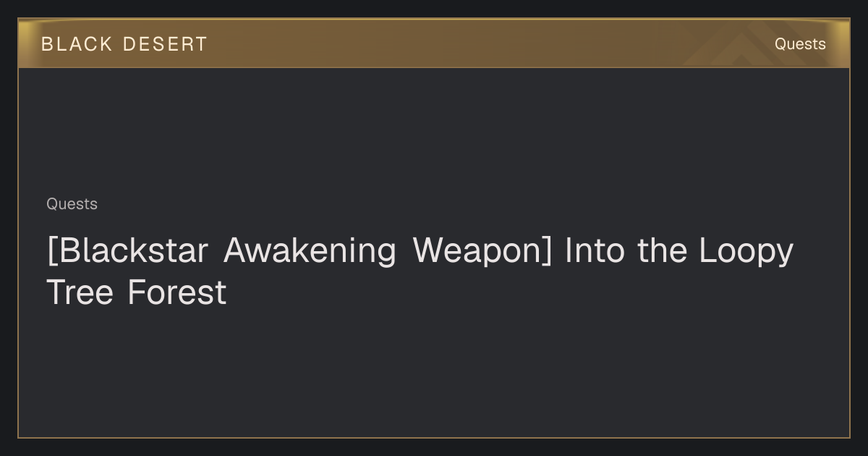Select the small Quests breadcrumb above title
The image size is (868, 456).
tap(72, 204)
